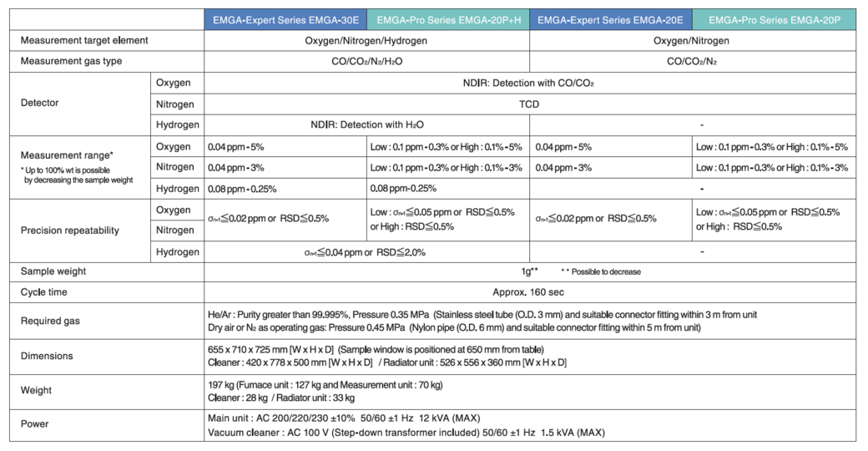The image size is (868, 451).
Task: Select 'Hydrogen' in the Detector group
Action: (177, 124)
